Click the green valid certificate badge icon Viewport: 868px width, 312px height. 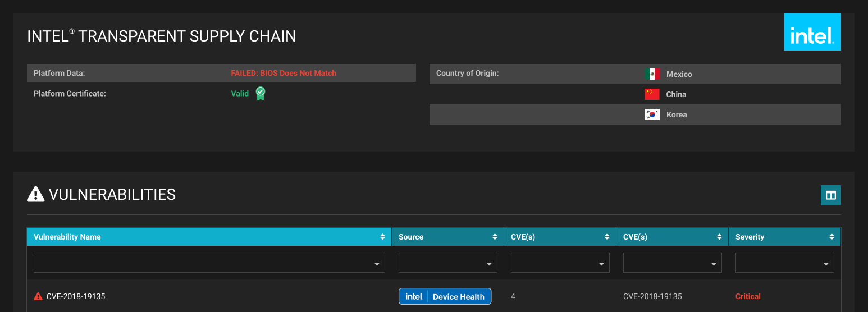[261, 94]
